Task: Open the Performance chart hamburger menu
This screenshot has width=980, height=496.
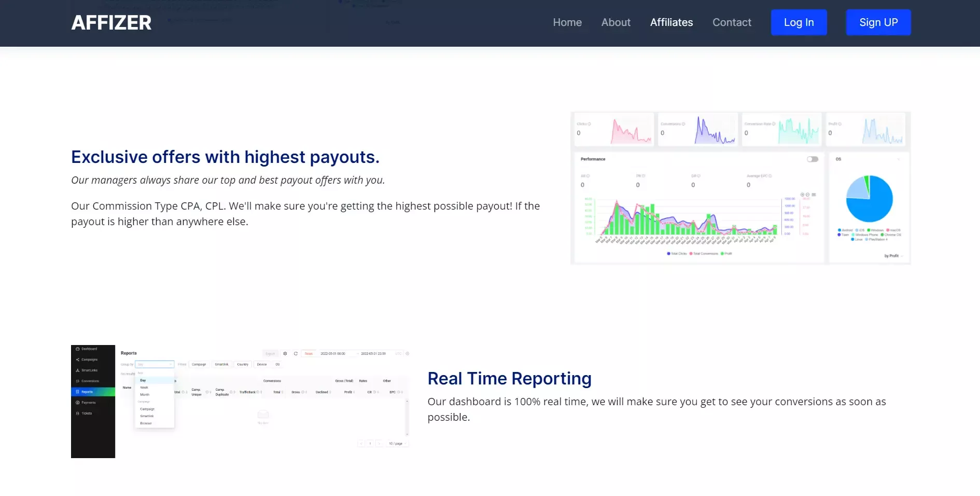Action: point(814,195)
